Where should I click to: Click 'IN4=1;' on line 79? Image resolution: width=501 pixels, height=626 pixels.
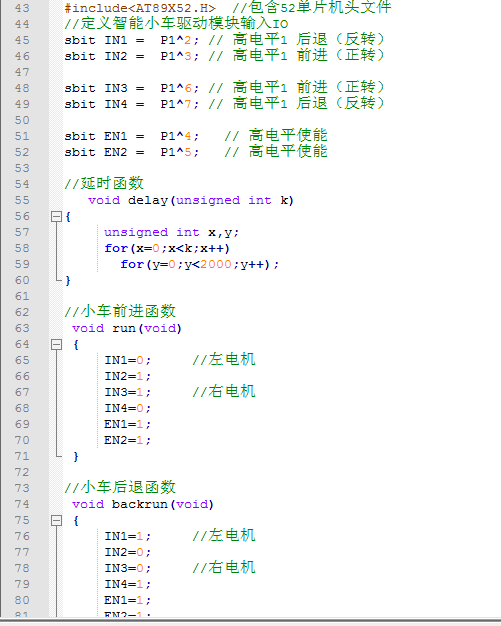pyautogui.click(x=127, y=584)
